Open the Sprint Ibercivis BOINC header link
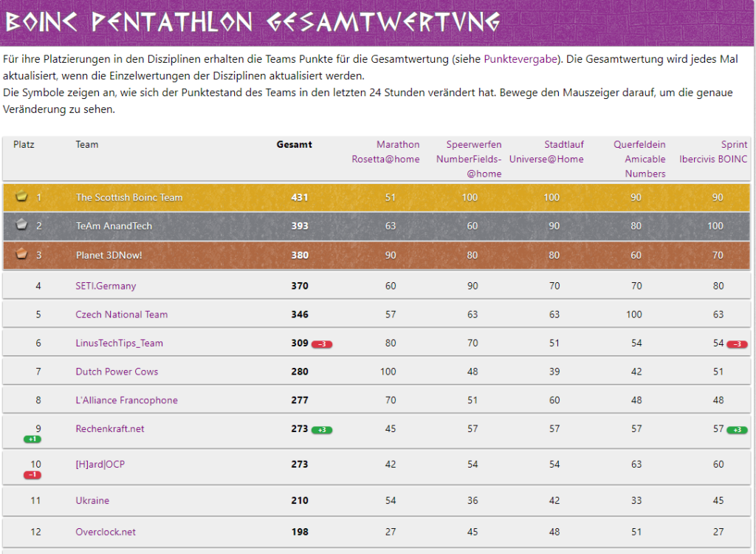This screenshot has width=756, height=554. point(713,151)
